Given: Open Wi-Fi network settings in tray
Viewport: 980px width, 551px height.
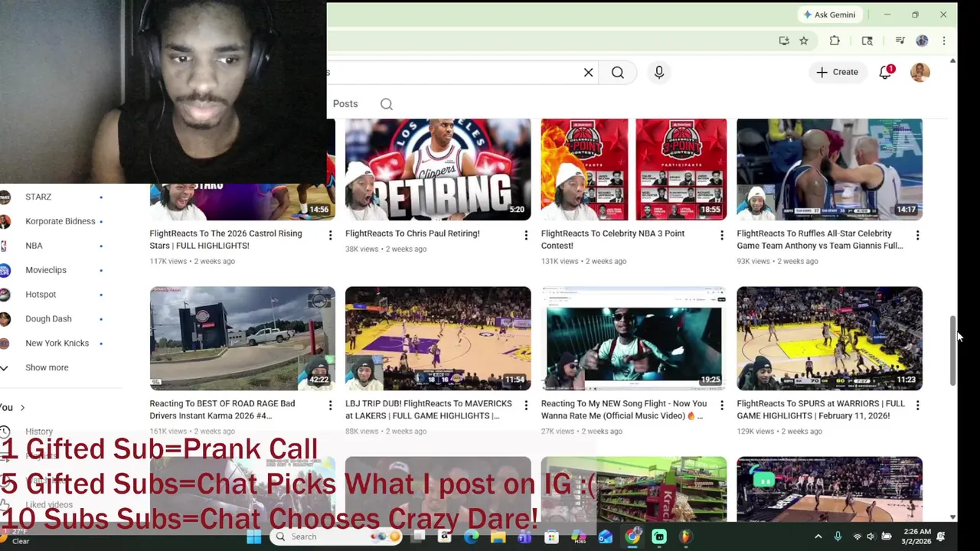Looking at the screenshot, I should (857, 536).
